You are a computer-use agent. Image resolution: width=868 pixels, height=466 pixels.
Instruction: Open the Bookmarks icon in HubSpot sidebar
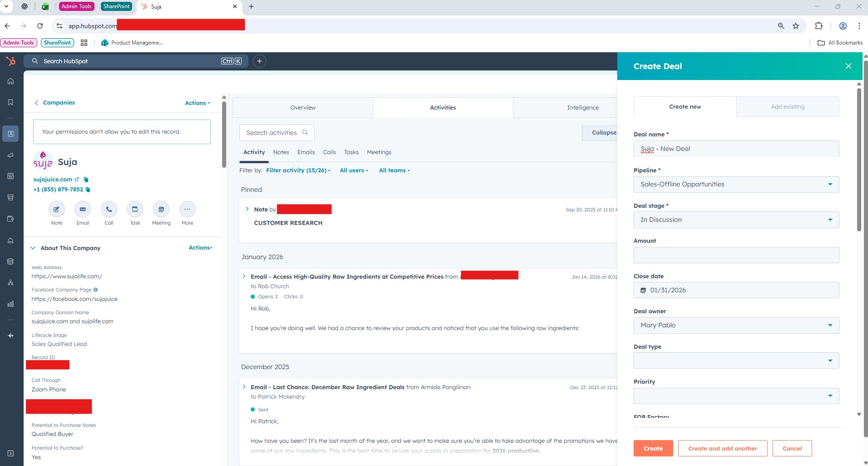click(10, 102)
